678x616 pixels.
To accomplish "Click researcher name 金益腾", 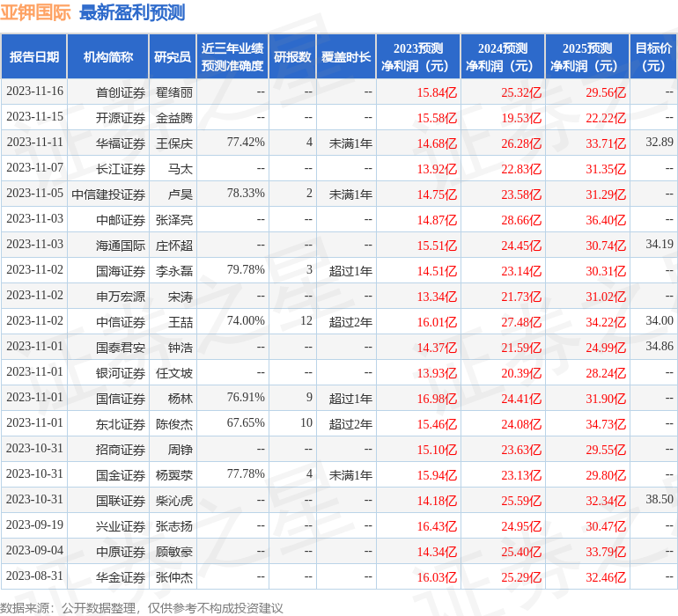I will [x=173, y=118].
